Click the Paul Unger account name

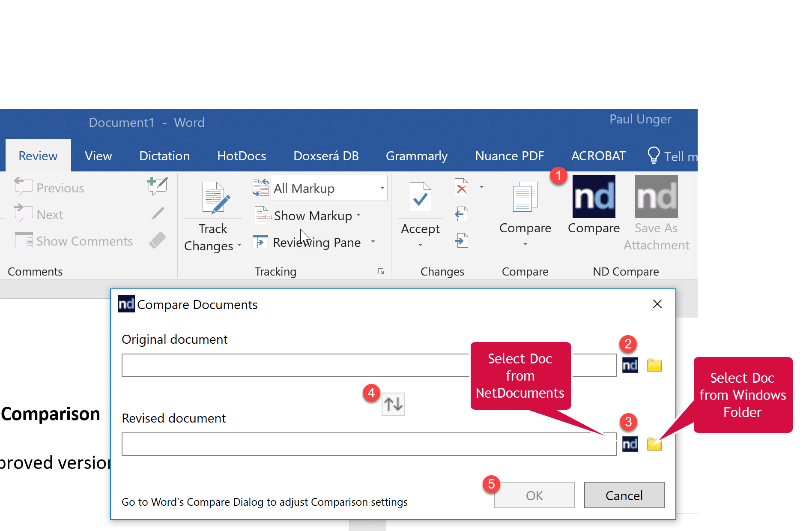[x=640, y=119]
